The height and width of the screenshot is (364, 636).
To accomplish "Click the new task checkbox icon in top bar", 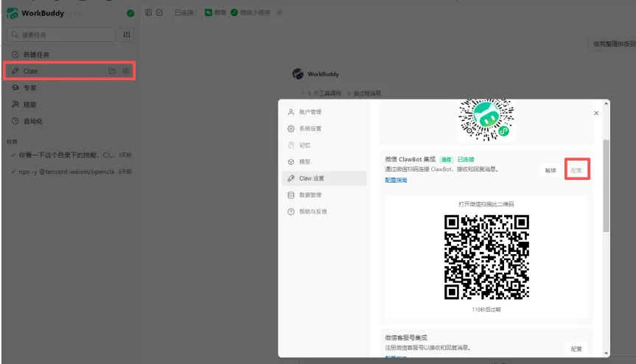I will click(160, 13).
